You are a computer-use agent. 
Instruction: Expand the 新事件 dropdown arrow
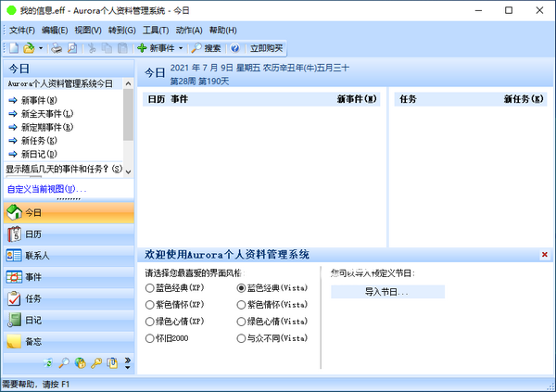181,48
